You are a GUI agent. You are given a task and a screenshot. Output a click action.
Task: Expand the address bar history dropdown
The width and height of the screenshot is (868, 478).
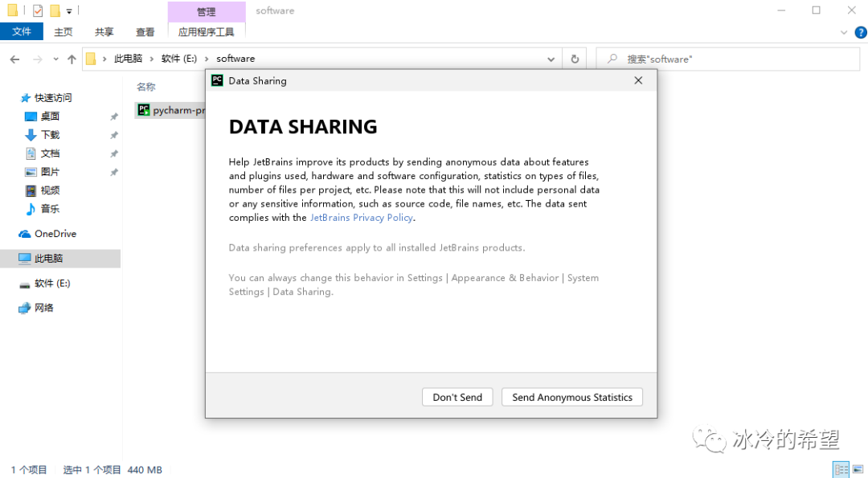click(551, 59)
